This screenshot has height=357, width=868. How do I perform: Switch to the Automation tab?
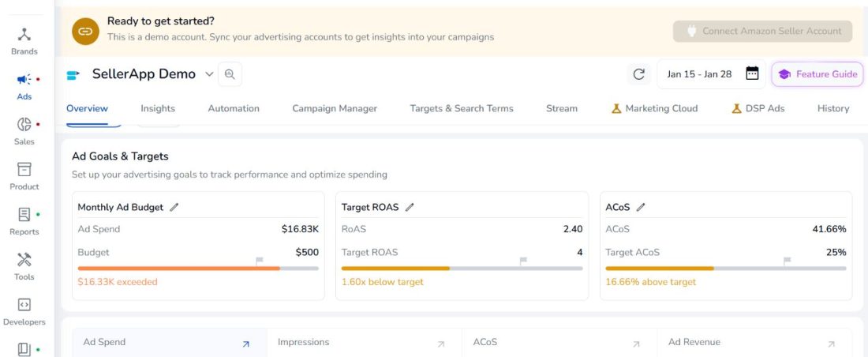click(x=234, y=109)
